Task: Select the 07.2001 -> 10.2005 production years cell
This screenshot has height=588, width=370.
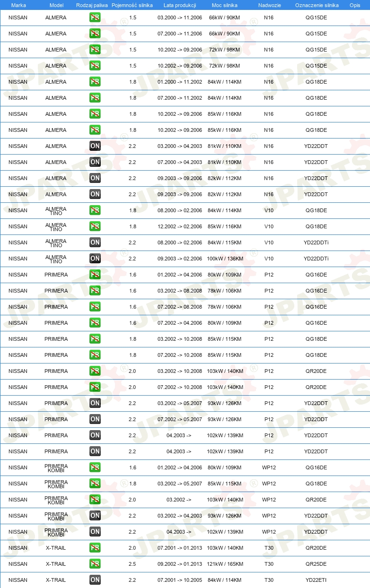Action: pyautogui.click(x=180, y=580)
